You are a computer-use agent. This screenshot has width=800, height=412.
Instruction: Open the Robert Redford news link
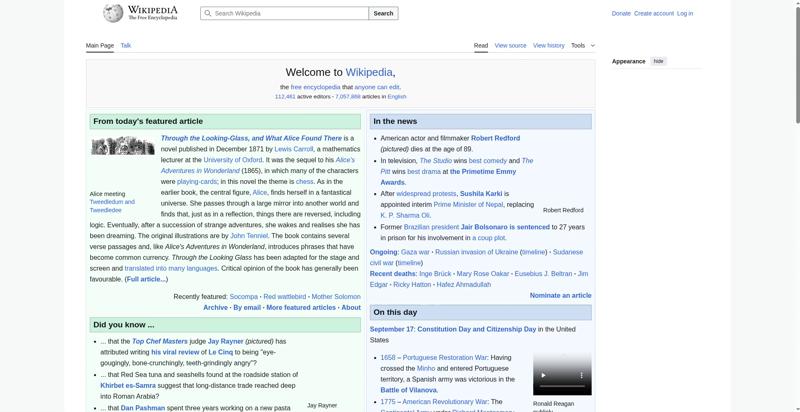click(x=495, y=138)
